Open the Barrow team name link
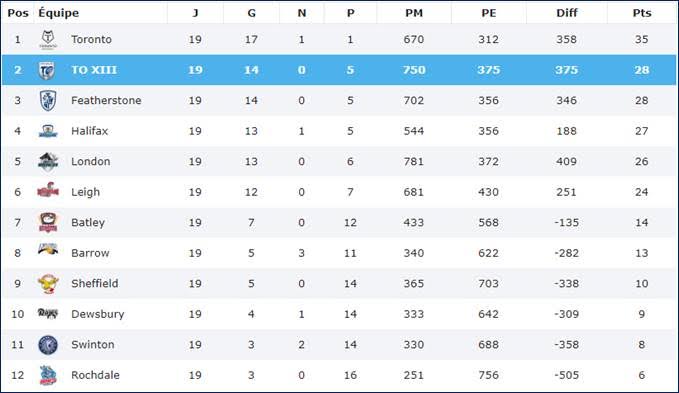The width and height of the screenshot is (679, 393). [90, 253]
